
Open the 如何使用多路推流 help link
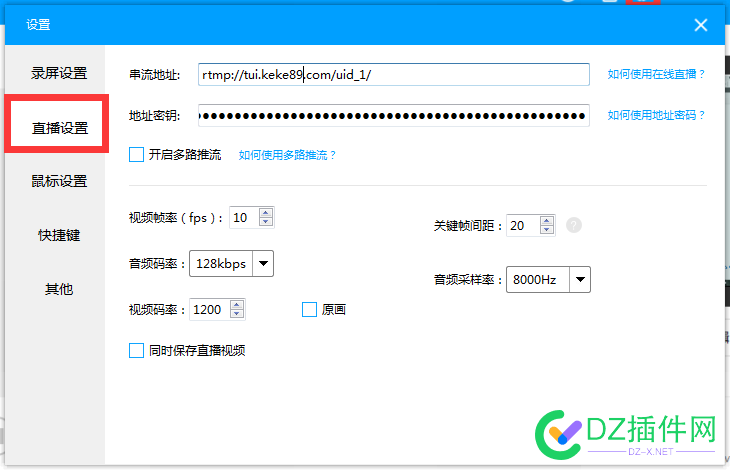tap(287, 155)
